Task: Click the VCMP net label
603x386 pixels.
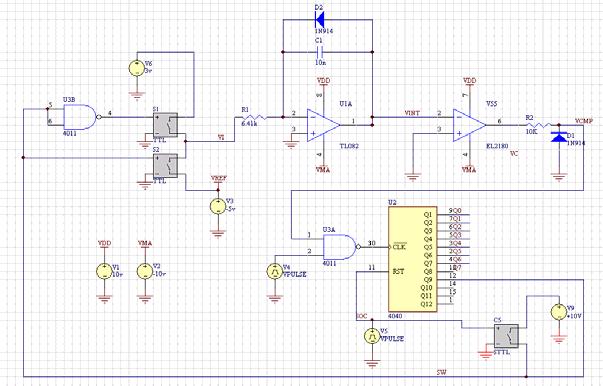Action: point(584,121)
